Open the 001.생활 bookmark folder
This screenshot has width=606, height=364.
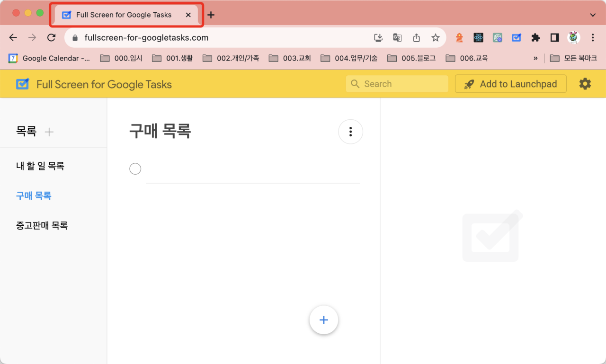click(172, 58)
